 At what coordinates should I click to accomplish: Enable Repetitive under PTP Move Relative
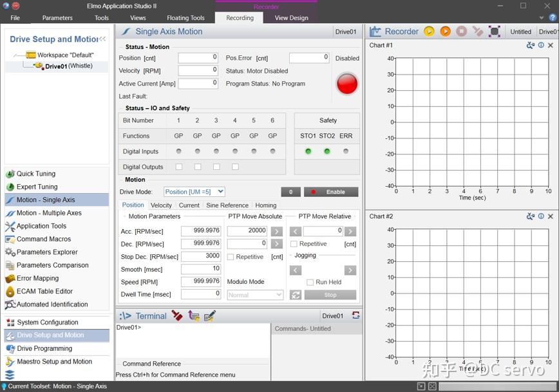point(294,244)
